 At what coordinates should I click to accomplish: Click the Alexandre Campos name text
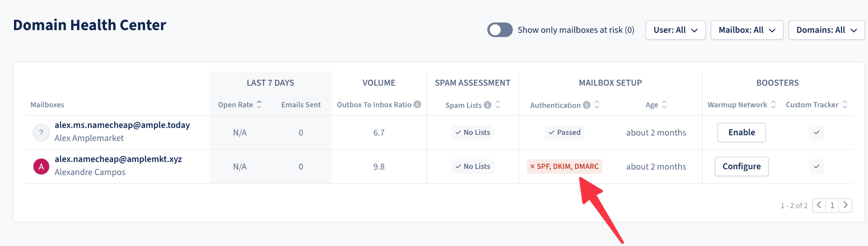click(90, 172)
